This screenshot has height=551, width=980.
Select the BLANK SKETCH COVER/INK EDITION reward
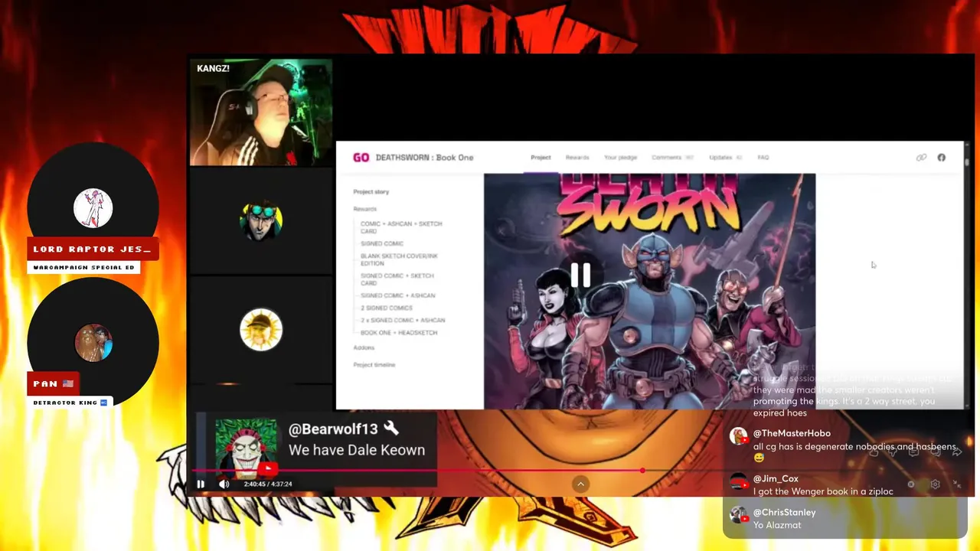[399, 259]
